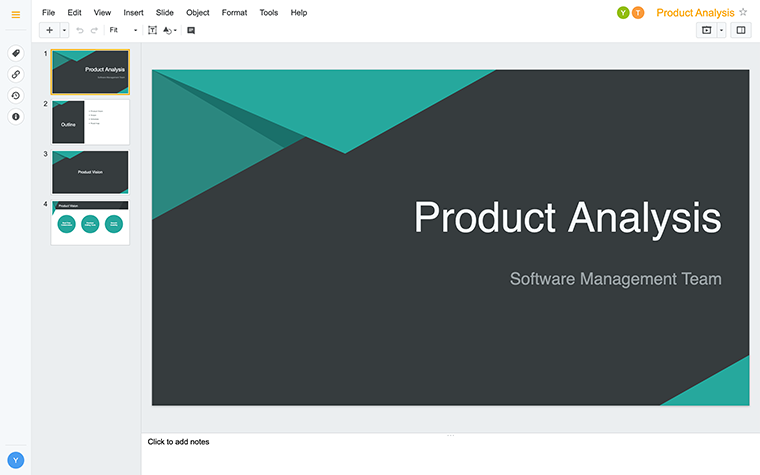Click the redo arrow in the toolbar
760x475 pixels.
[94, 31]
